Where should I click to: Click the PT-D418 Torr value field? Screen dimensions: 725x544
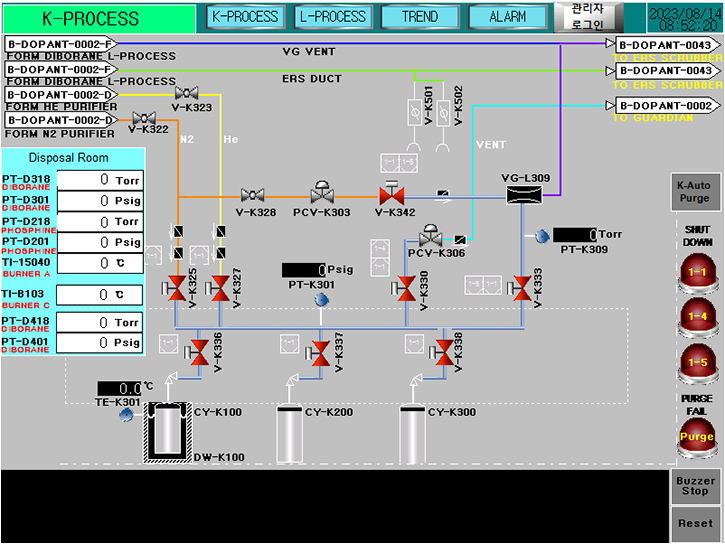[100, 323]
